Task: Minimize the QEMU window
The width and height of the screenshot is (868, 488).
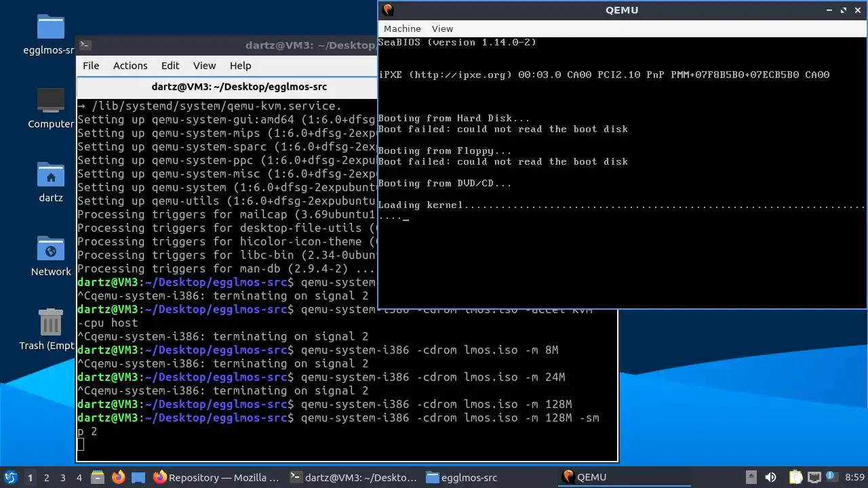Action: point(829,10)
